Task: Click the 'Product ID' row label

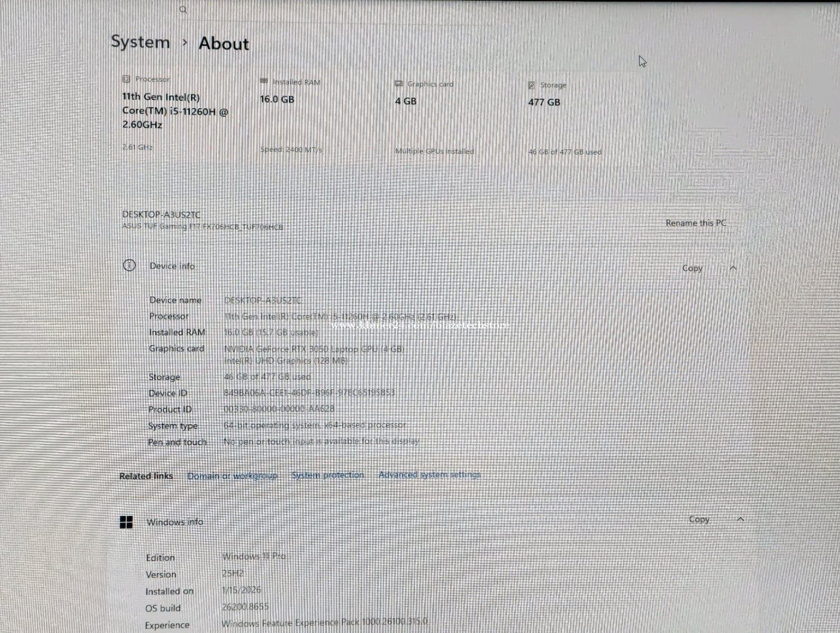Action: (x=170, y=409)
